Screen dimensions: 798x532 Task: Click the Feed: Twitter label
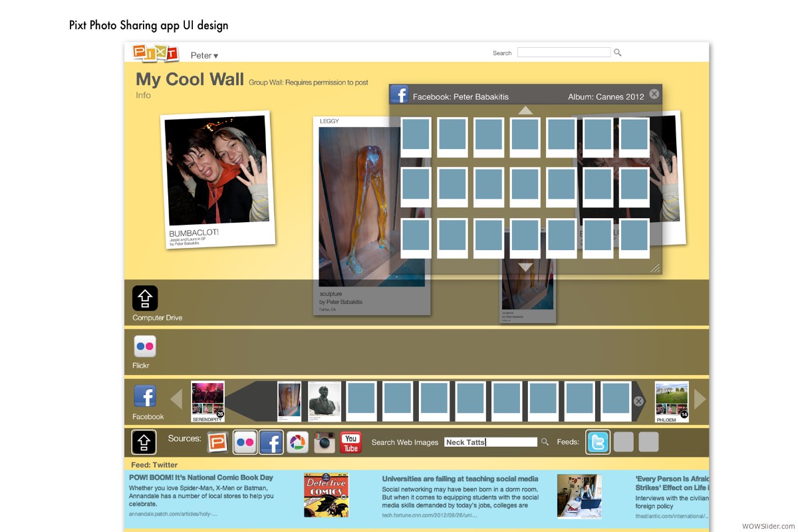(x=153, y=465)
